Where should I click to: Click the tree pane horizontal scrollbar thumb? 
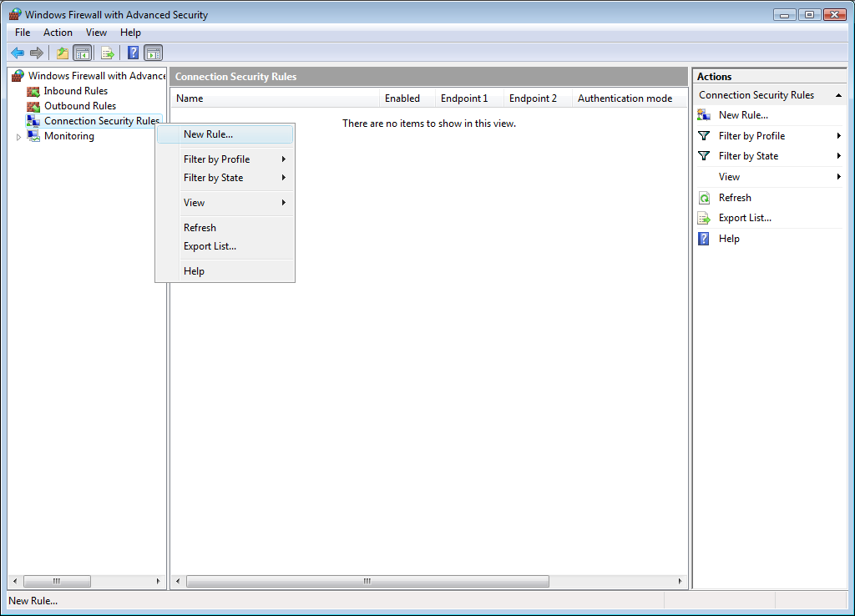[57, 582]
